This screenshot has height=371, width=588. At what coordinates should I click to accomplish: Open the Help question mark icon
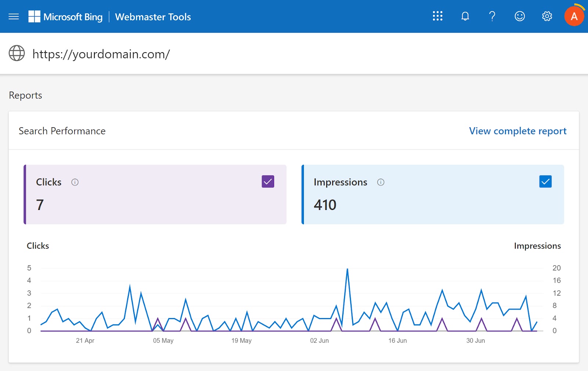[x=492, y=16]
